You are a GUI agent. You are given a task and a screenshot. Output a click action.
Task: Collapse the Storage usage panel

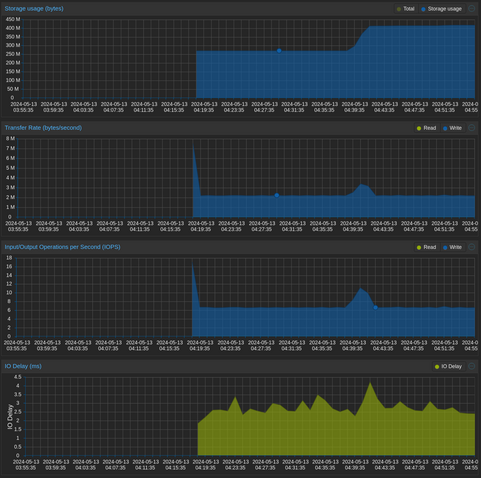pyautogui.click(x=471, y=9)
